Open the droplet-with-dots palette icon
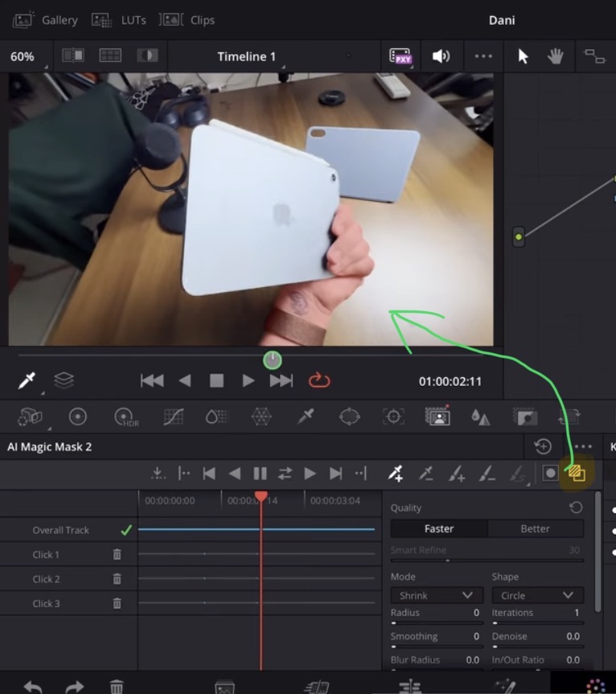This screenshot has height=694, width=616. 216,417
